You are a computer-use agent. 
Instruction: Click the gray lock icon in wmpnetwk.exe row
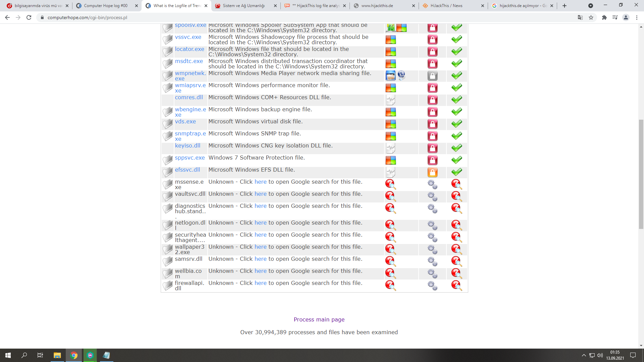click(432, 76)
